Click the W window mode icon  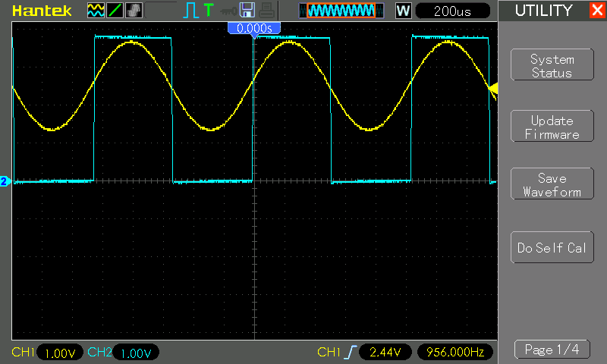[403, 11]
